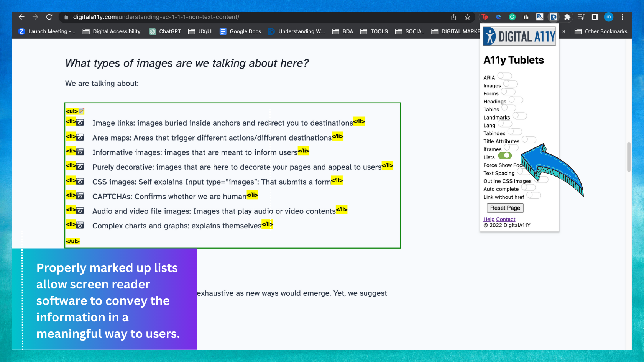Disable the Lists toggle

tap(505, 156)
